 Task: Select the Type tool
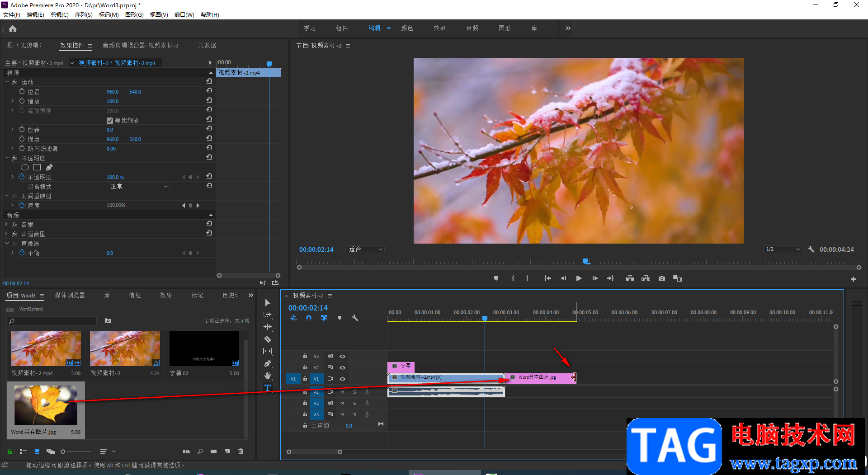(x=268, y=388)
